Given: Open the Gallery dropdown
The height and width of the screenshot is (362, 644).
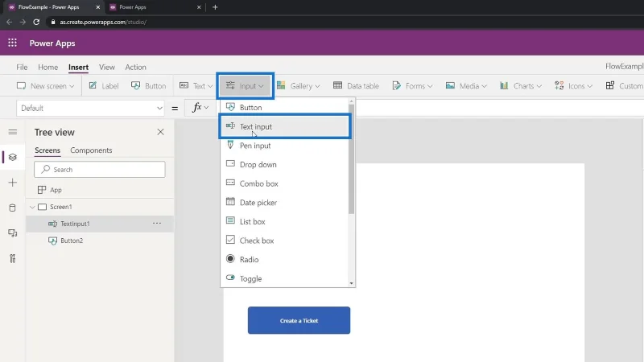Looking at the screenshot, I should coord(299,86).
